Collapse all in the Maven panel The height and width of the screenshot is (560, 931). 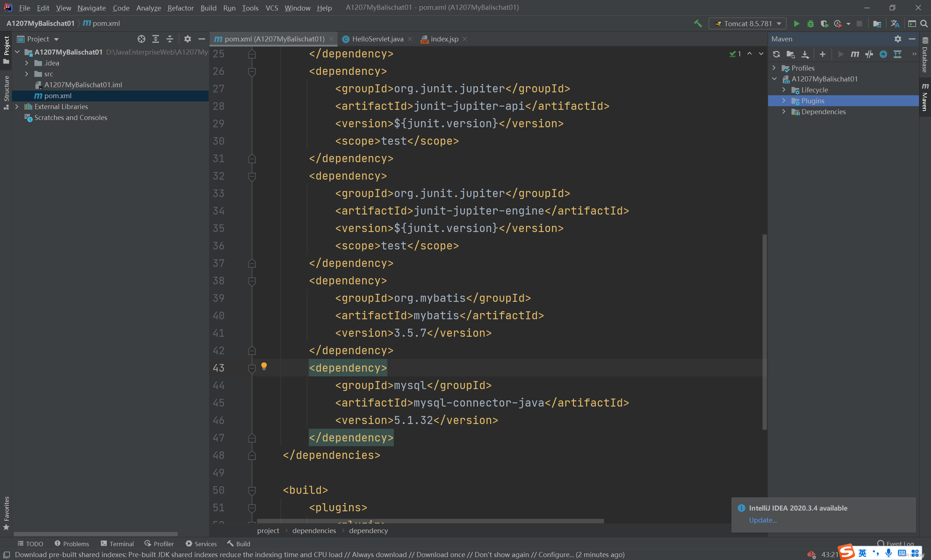(x=898, y=54)
